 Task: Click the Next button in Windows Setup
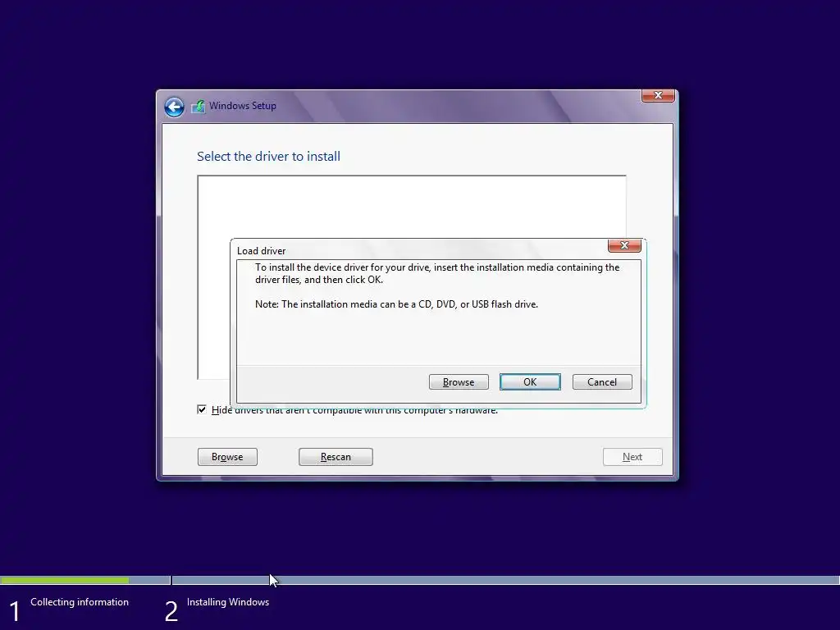[632, 457]
